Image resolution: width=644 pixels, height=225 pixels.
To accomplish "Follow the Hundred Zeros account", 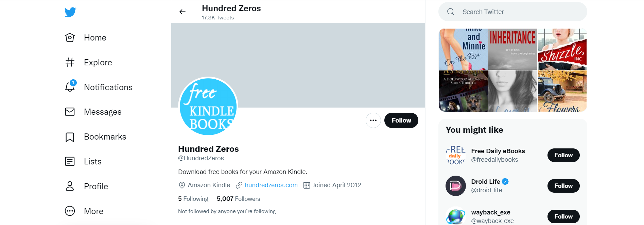I will (x=401, y=120).
